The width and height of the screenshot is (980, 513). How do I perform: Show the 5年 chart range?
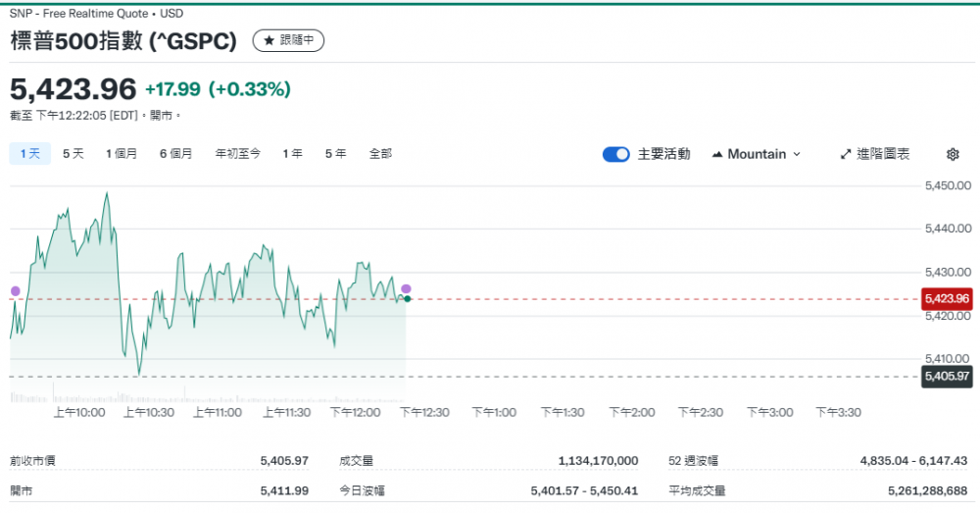click(x=335, y=154)
